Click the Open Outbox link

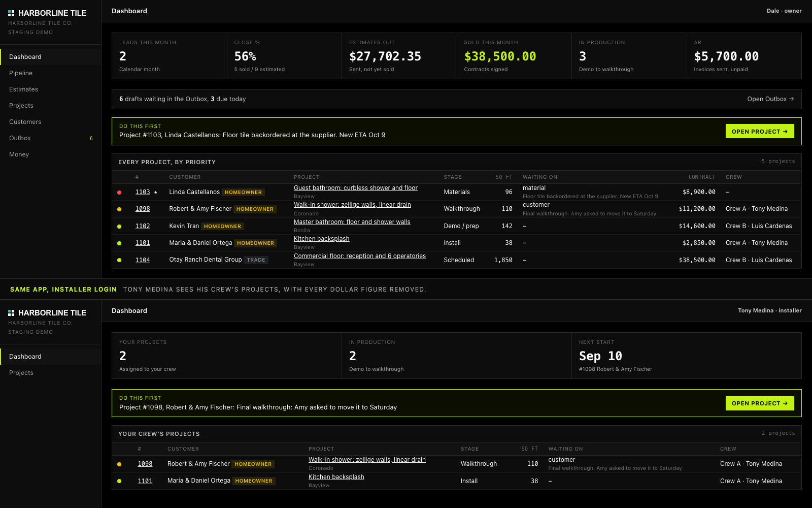tap(770, 99)
